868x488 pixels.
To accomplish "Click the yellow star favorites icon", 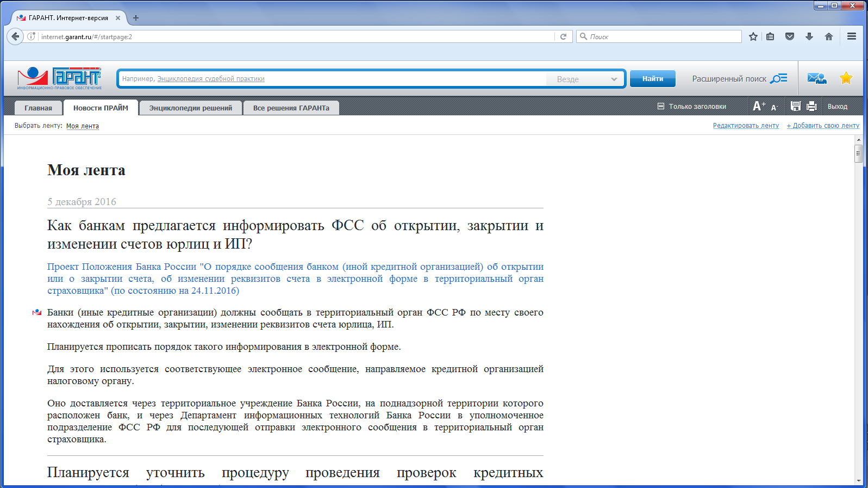I will pyautogui.click(x=846, y=79).
